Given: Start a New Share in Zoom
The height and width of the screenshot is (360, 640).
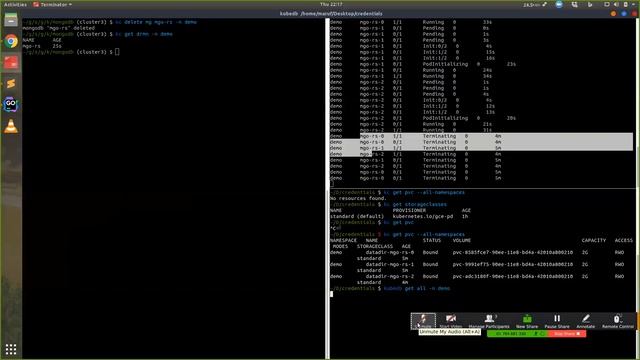Looking at the screenshot, I should click(527, 320).
